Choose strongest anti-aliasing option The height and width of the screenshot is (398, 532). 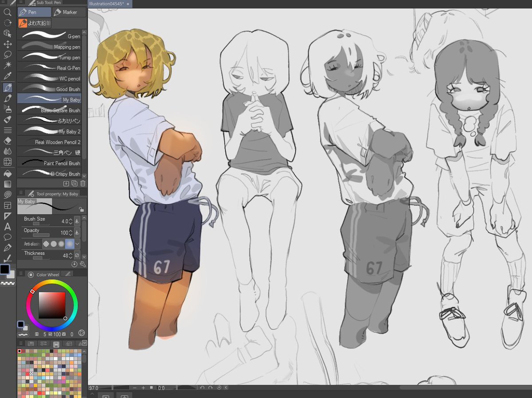tap(70, 244)
